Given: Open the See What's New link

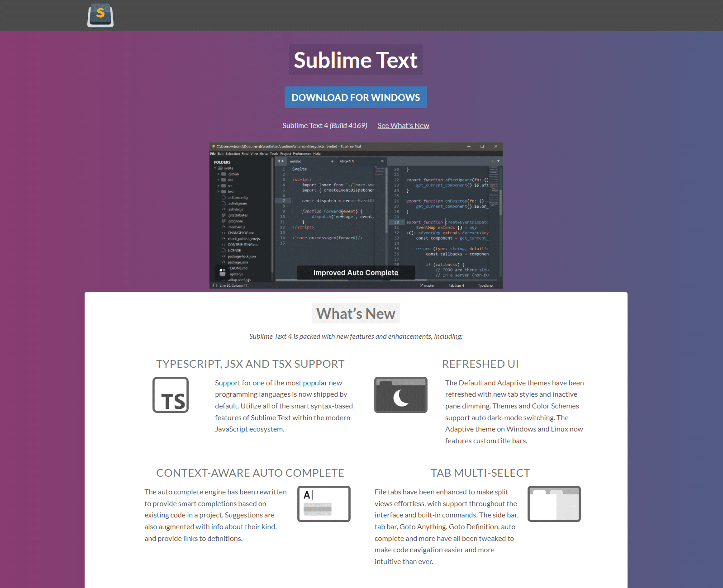Looking at the screenshot, I should click(404, 125).
